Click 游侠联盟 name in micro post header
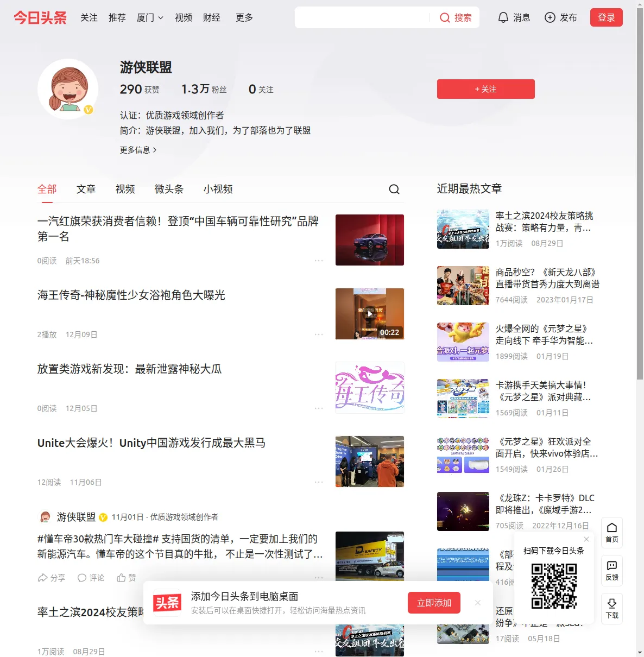Screen dimensions: 644x657 [76, 517]
